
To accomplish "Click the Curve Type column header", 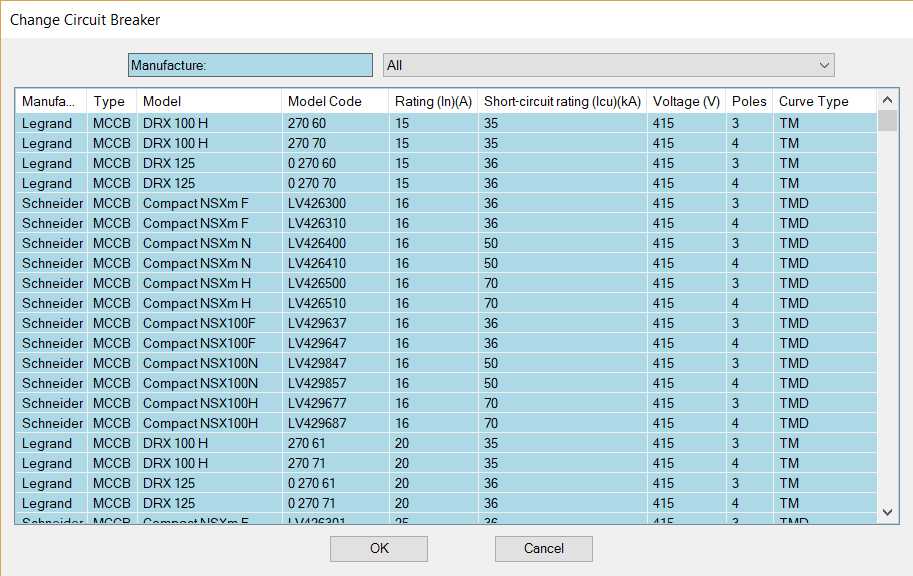I will coord(813,101).
